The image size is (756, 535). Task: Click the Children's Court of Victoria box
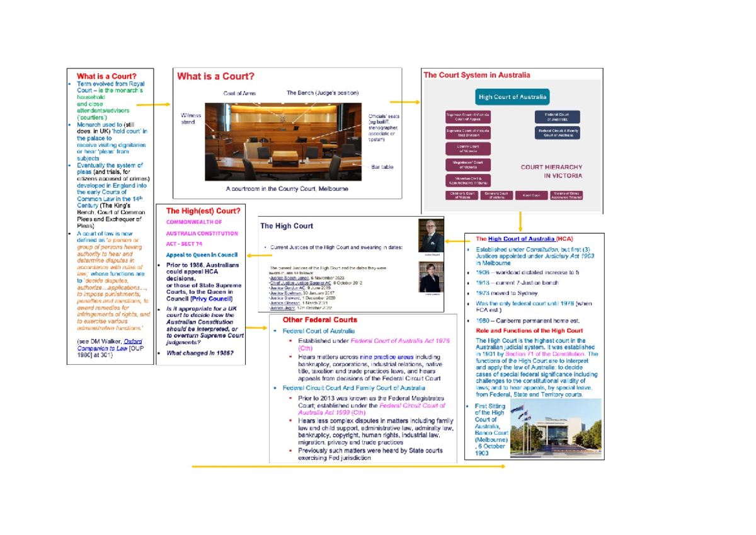(x=462, y=195)
